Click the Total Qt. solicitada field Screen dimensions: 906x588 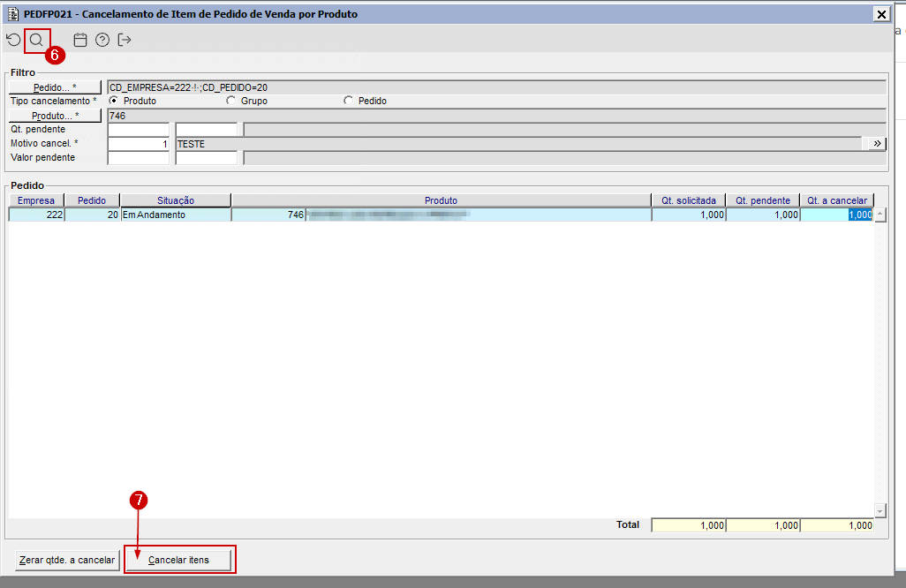point(689,525)
